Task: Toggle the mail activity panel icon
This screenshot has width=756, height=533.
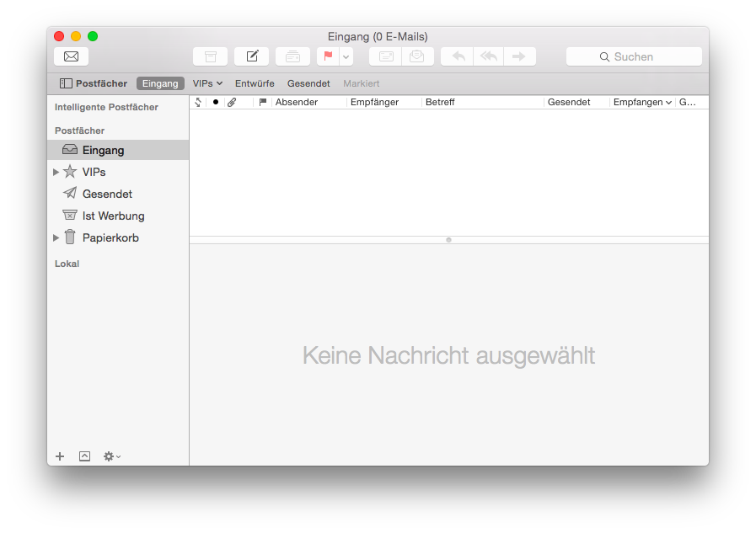Action: click(x=84, y=456)
